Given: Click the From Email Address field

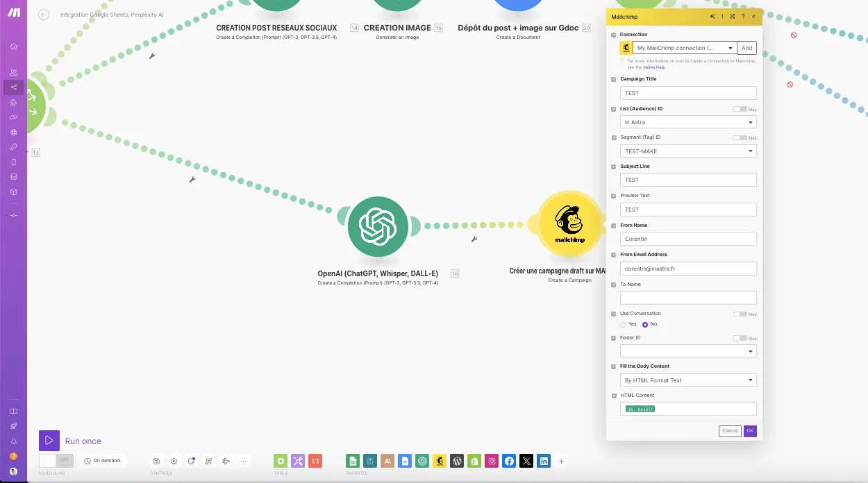Looking at the screenshot, I should click(688, 268).
